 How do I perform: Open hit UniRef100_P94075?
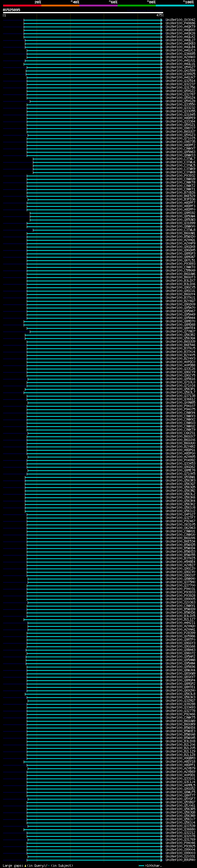180,409
